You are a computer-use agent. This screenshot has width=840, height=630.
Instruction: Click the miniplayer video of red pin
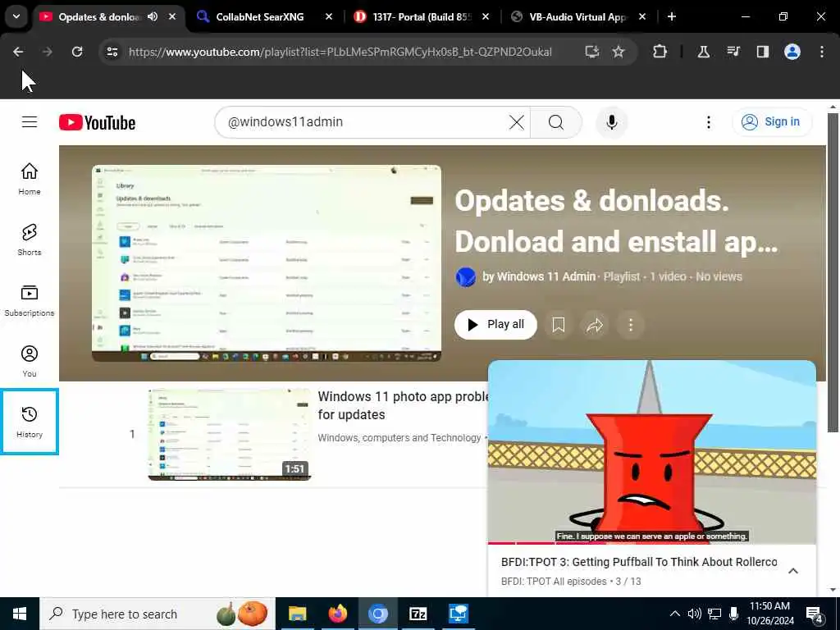coord(652,451)
